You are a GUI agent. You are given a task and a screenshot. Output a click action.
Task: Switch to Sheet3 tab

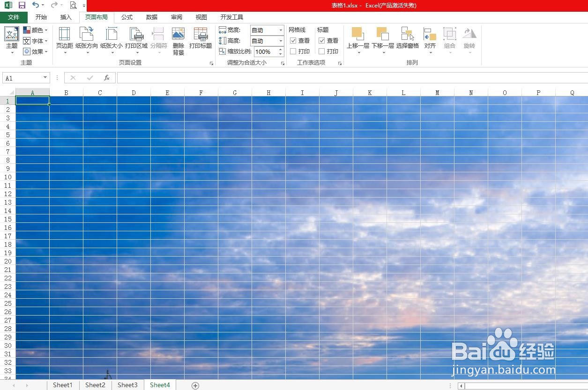point(127,385)
